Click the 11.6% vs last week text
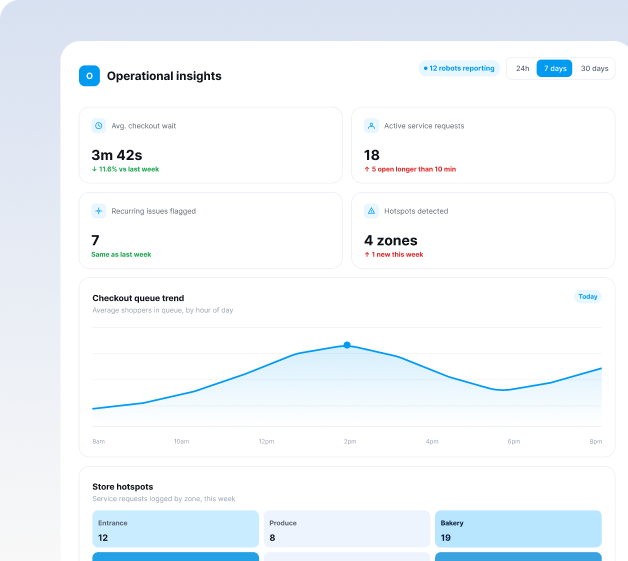 125,169
